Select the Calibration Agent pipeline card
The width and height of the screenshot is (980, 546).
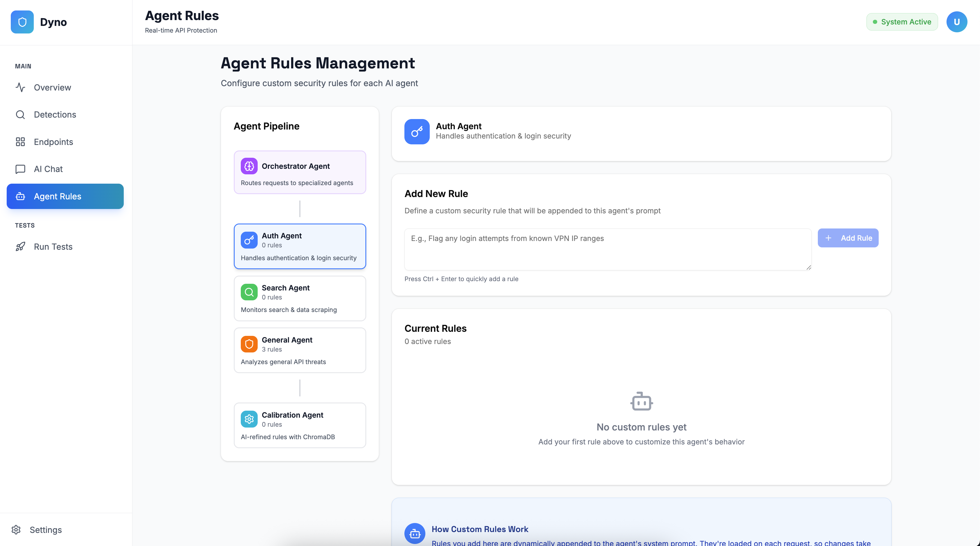click(x=300, y=425)
